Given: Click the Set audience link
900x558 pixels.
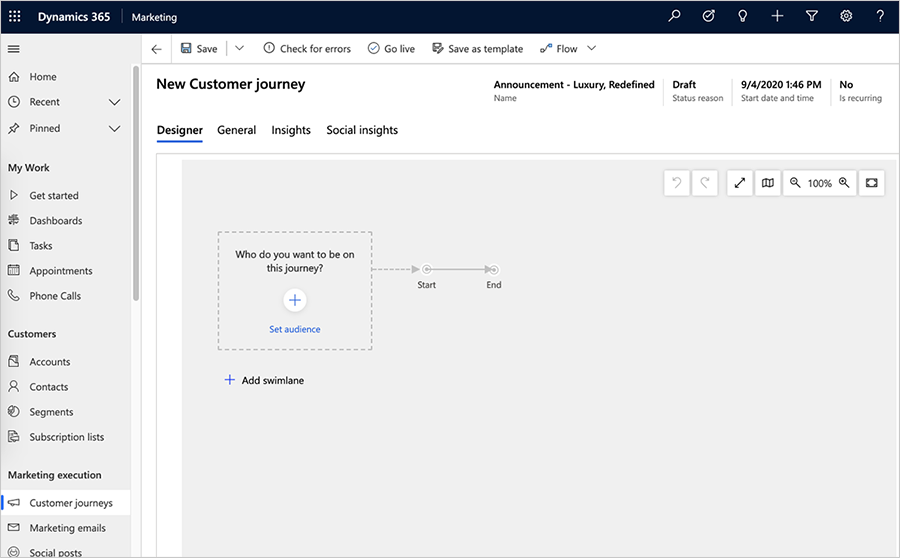Looking at the screenshot, I should point(295,330).
